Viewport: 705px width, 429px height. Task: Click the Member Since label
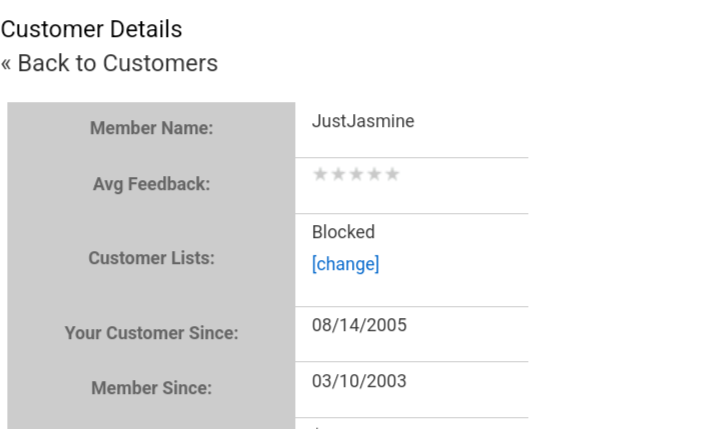151,388
